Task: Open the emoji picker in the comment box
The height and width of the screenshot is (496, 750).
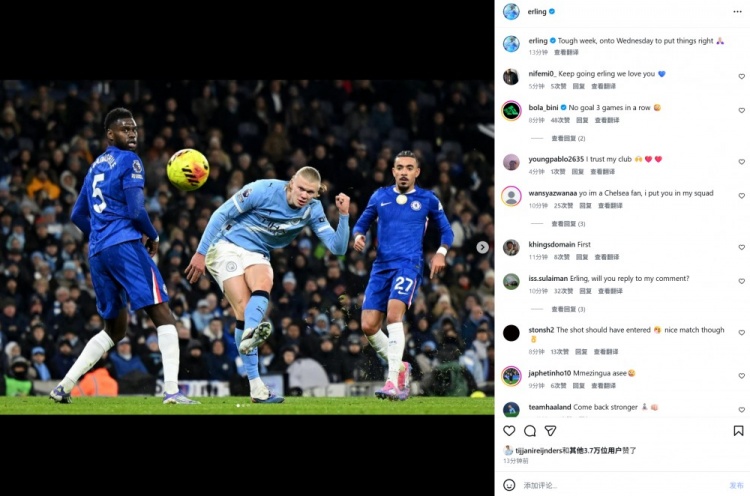Action: [x=509, y=485]
